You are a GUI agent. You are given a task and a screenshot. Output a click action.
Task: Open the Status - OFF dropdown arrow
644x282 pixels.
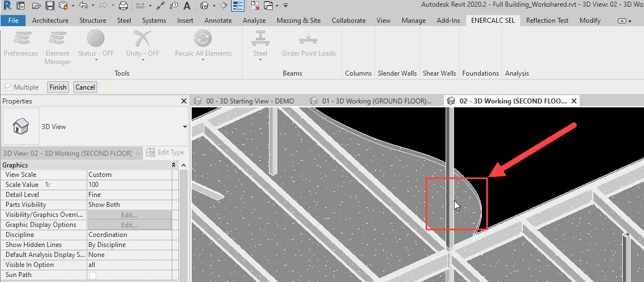point(96,60)
